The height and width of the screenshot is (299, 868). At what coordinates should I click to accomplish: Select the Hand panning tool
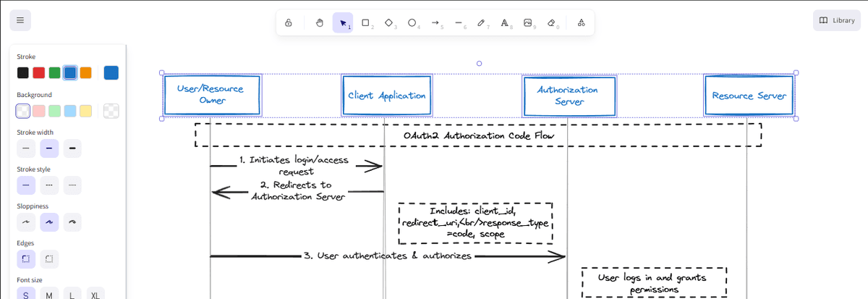[x=320, y=22]
